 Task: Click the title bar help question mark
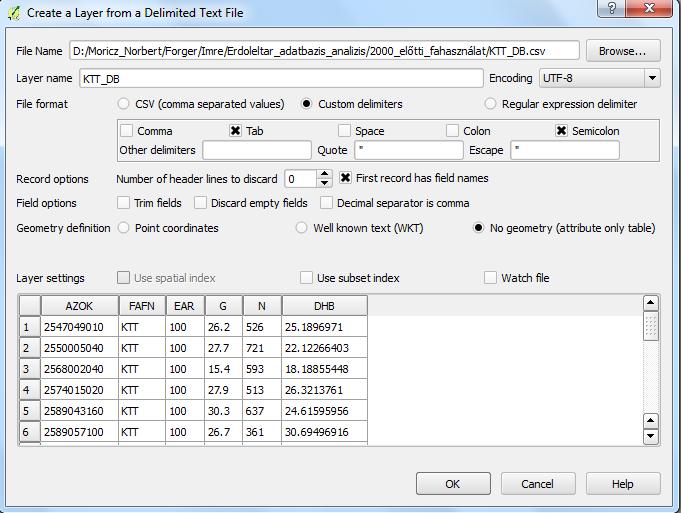coord(612,8)
